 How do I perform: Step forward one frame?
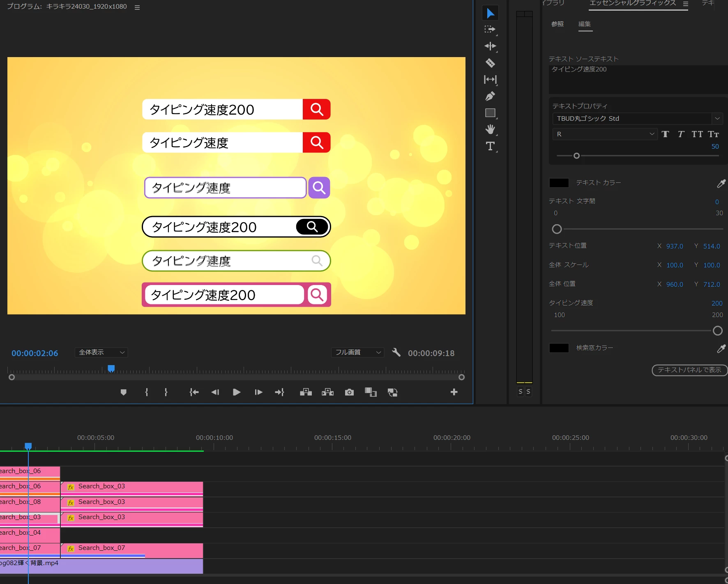coord(258,392)
